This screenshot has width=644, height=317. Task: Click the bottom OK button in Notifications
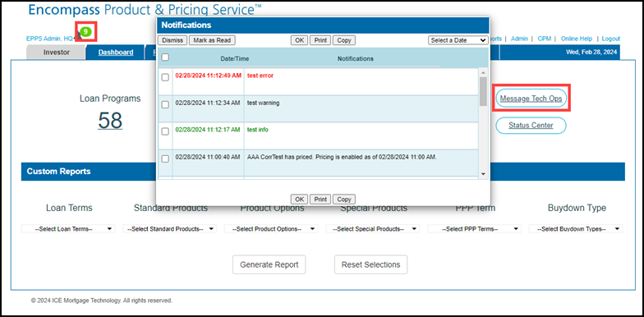[299, 199]
